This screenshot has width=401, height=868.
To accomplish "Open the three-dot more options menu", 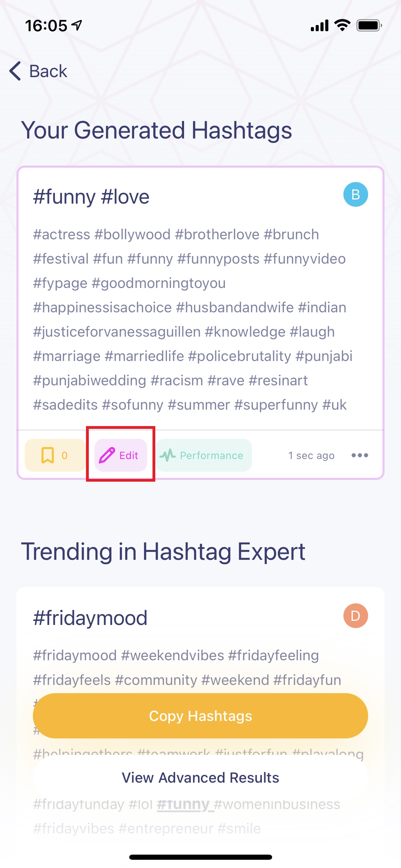I will [360, 455].
